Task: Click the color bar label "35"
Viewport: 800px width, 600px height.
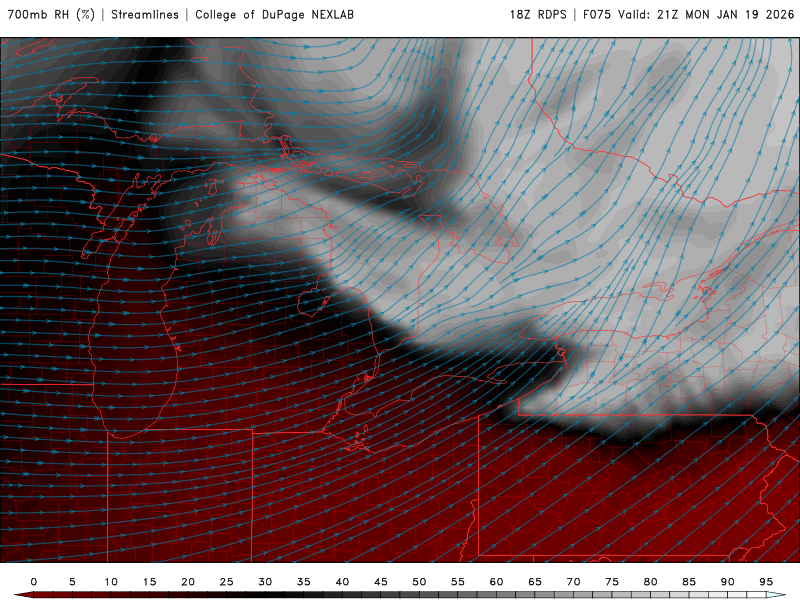Action: click(304, 582)
